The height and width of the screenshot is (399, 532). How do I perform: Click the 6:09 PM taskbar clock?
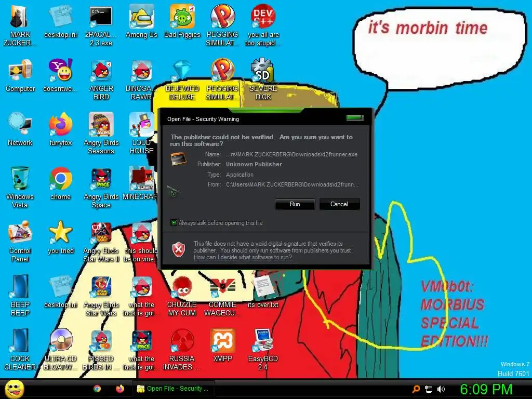486,389
